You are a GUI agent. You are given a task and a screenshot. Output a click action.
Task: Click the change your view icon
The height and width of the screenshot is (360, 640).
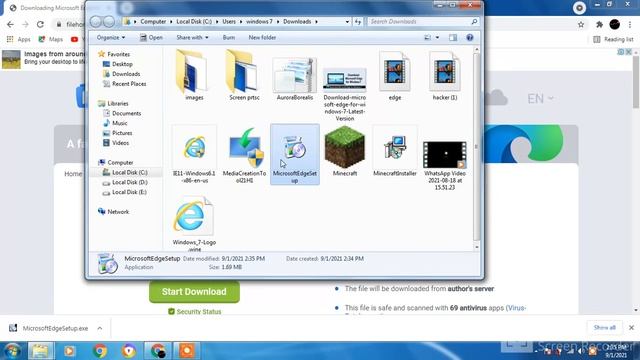coord(427,38)
